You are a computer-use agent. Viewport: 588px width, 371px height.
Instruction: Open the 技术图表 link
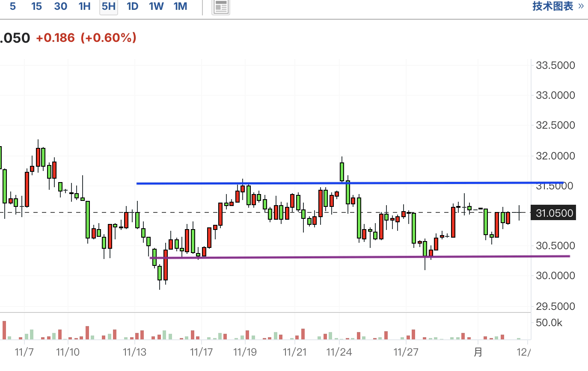[x=558, y=6]
